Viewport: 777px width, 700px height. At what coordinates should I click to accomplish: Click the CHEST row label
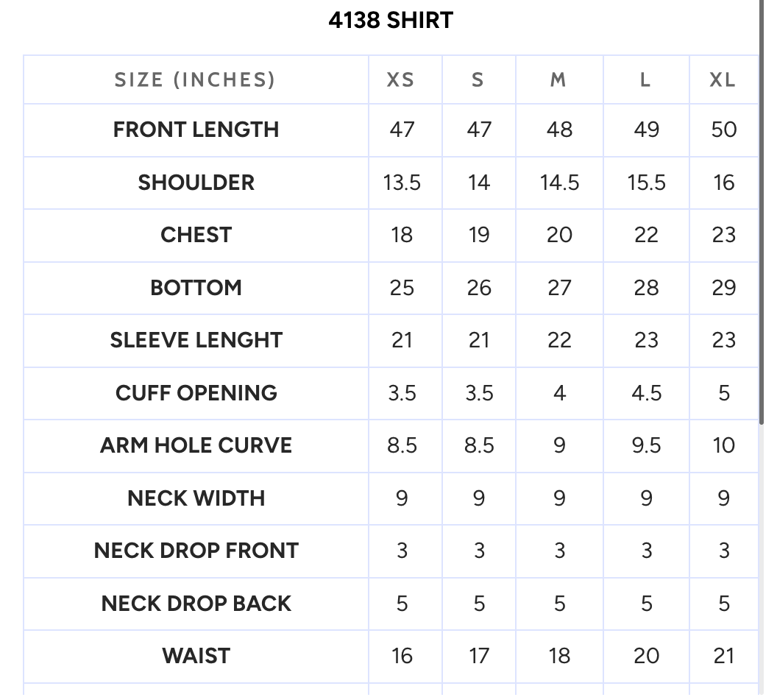196,235
